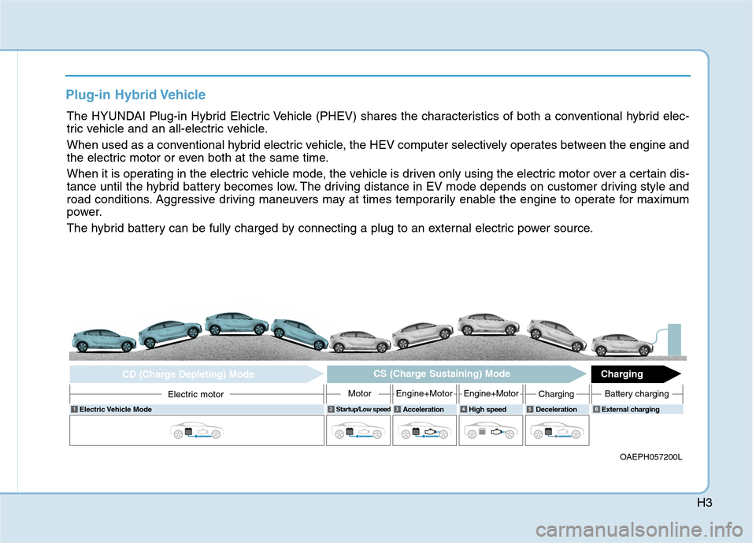Viewport: 756px width, 543px height.
Task: Click the page number H3
Action: pyautogui.click(x=704, y=503)
